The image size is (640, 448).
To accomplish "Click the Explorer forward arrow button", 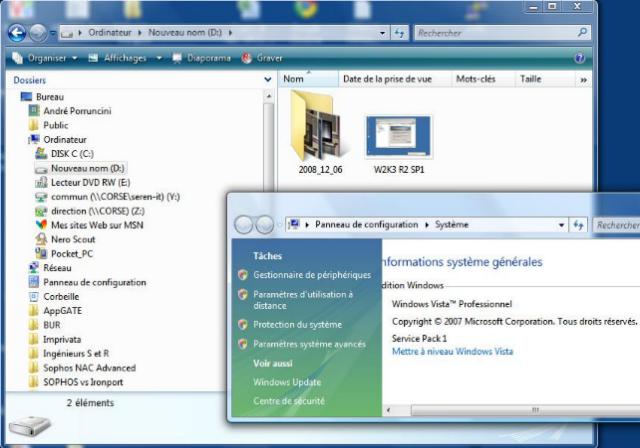I will click(38, 33).
